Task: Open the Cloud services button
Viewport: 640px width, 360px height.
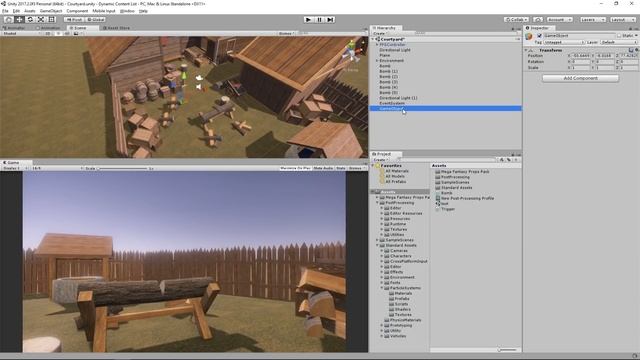Action: 538,19
